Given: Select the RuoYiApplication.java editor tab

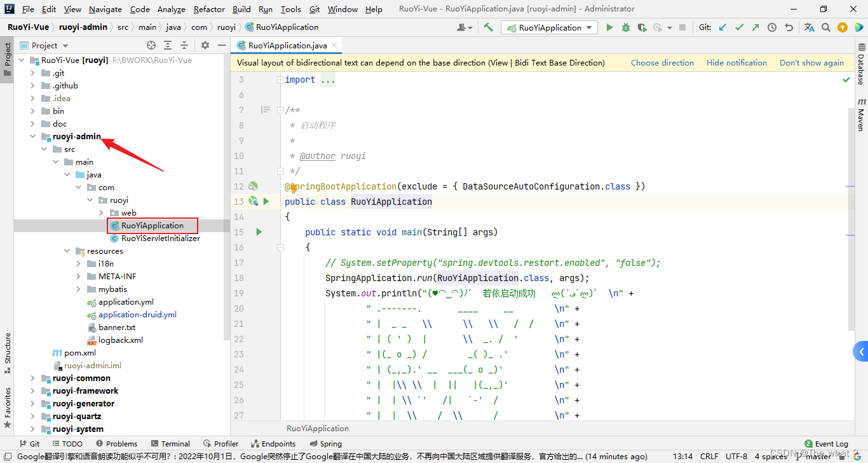Looking at the screenshot, I should pos(287,45).
